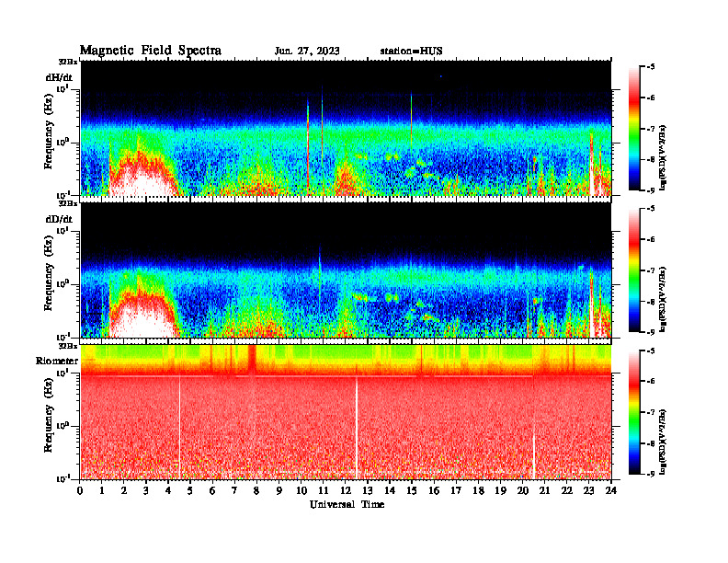The height and width of the screenshot is (563, 728).
Task: Click the "dH/dt" panel label
Action: [59, 77]
